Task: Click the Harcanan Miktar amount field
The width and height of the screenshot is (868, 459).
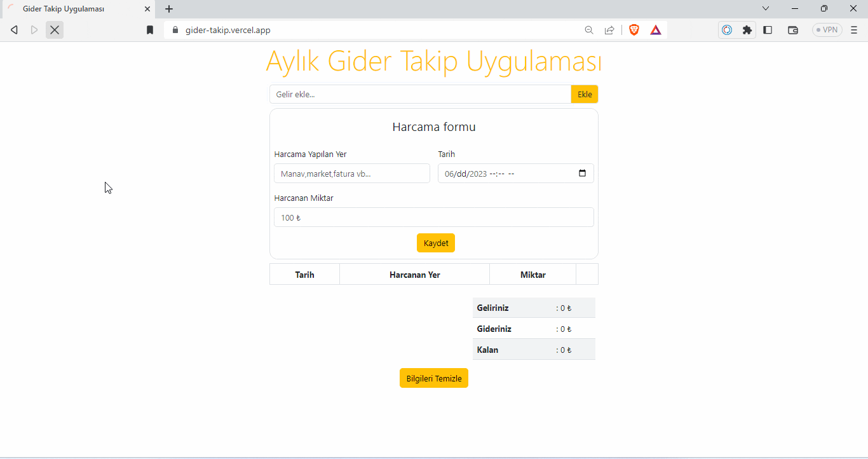Action: pos(434,217)
